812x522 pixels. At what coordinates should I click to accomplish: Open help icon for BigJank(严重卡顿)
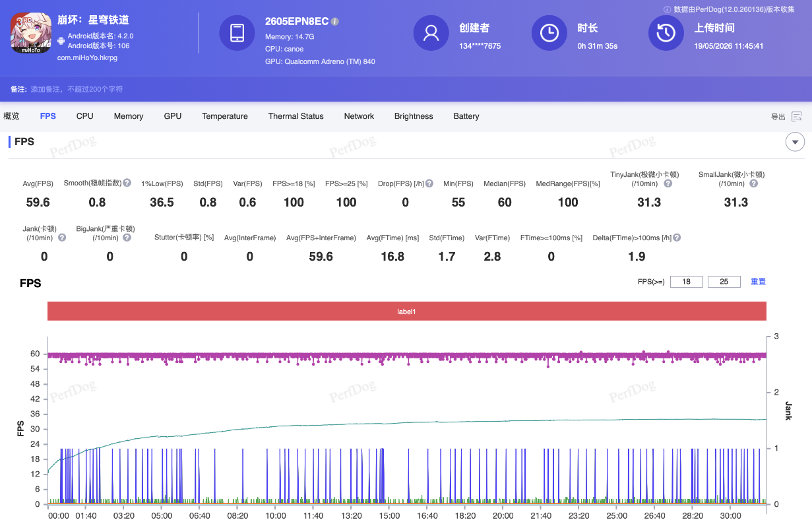127,238
